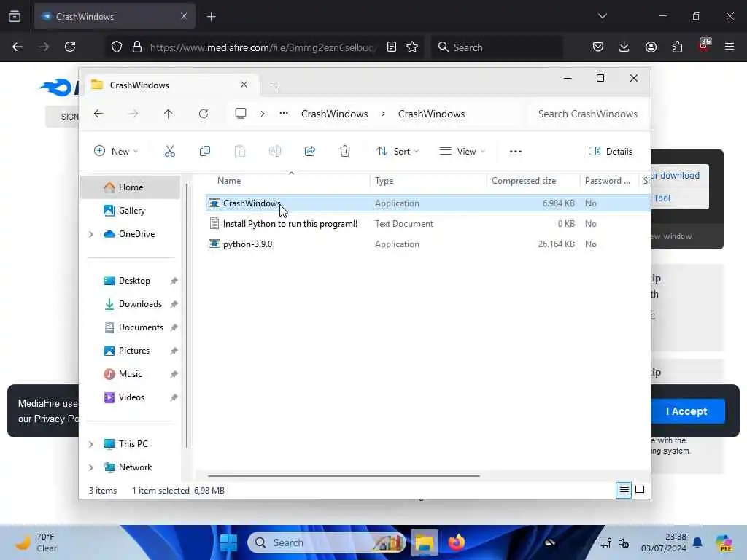The image size is (747, 560).
Task: Select the CrashWindows Firefox browser tab
Action: click(115, 17)
